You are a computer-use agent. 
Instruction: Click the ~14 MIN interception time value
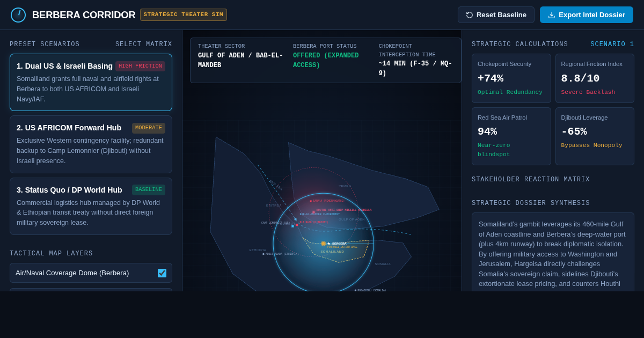click(415, 68)
